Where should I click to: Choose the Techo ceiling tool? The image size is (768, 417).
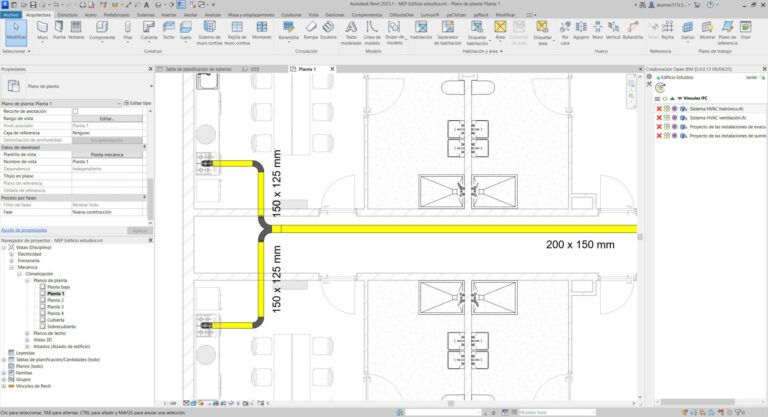tap(168, 30)
